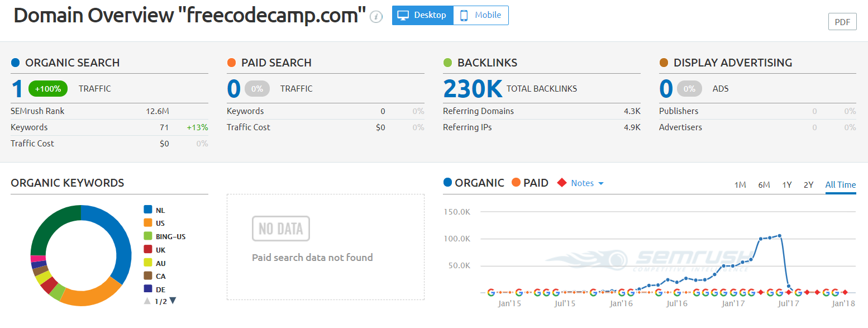Select the Desktop monitor icon
The width and height of the screenshot is (868, 328).
coord(402,15)
